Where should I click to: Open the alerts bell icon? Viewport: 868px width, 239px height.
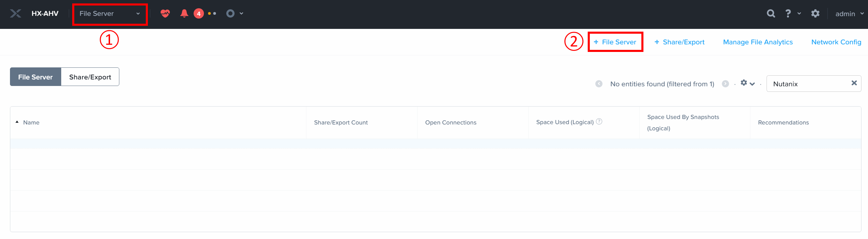click(x=184, y=13)
